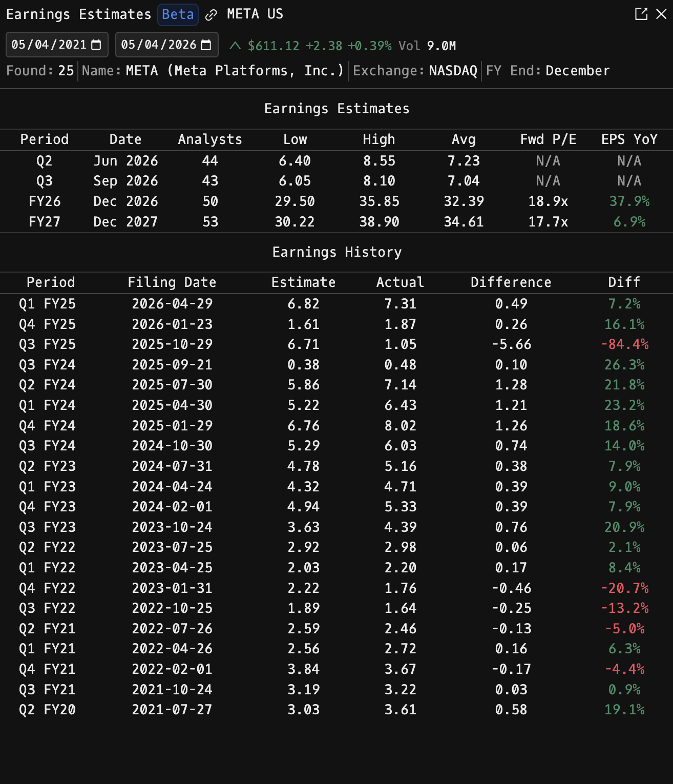Click the Vol 9.0M volume readout

click(427, 46)
